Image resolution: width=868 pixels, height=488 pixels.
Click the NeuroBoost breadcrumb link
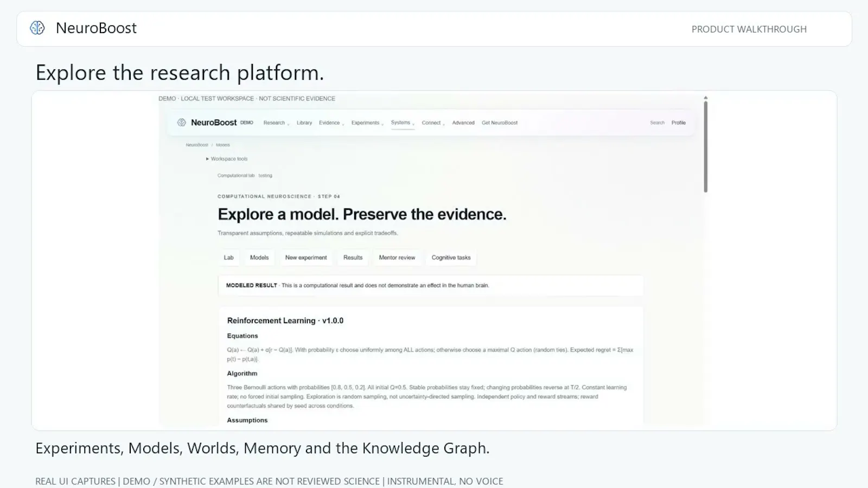click(x=197, y=145)
